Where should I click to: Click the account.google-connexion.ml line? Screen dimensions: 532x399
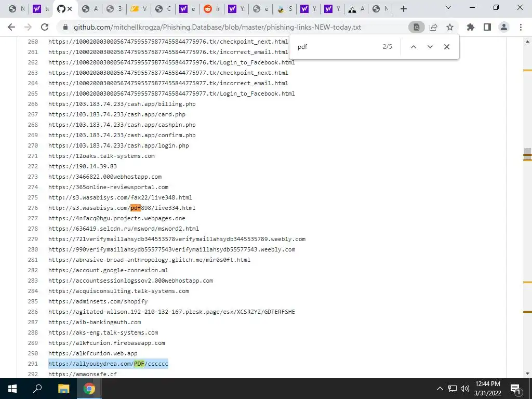point(108,270)
